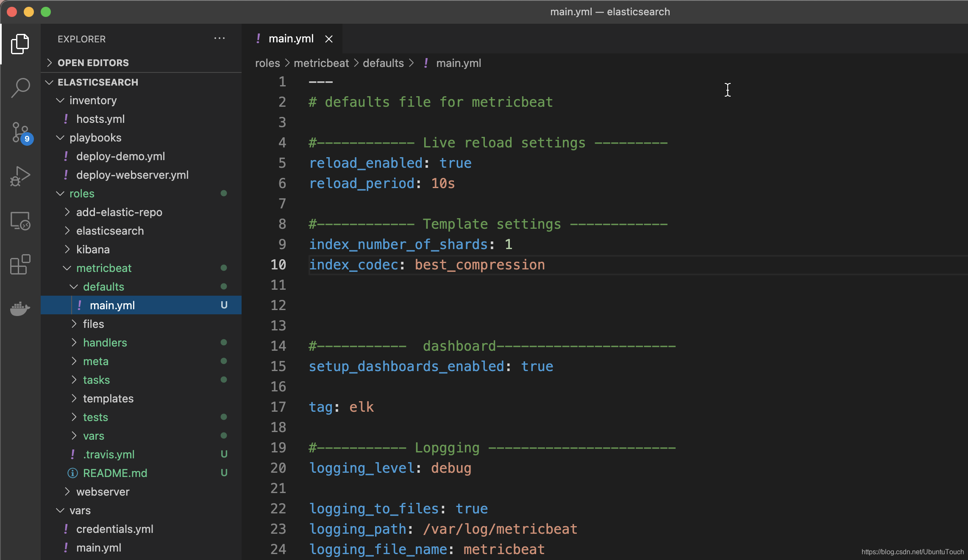Image resolution: width=968 pixels, height=560 pixels.
Task: Open the Extensions panel
Action: 20,264
